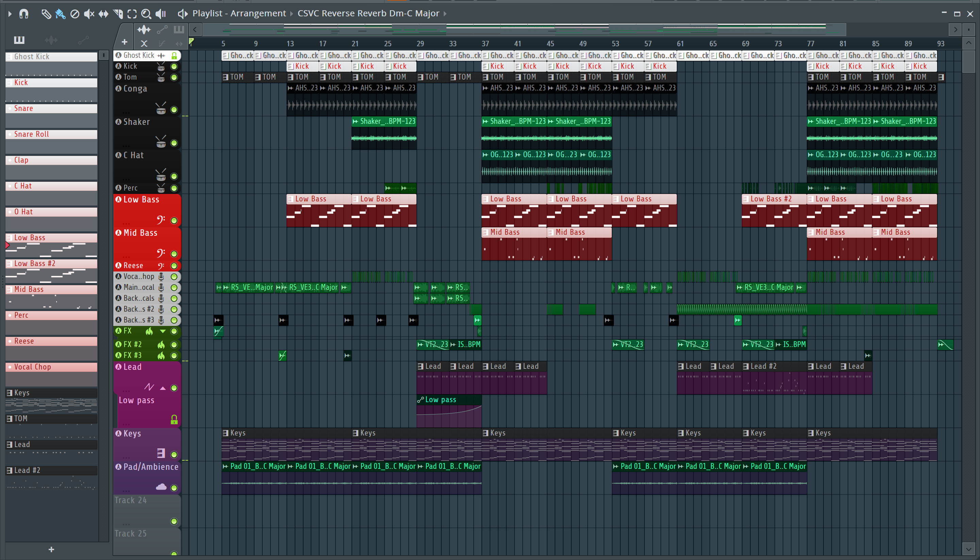Collapse the Lead track group arrow
The width and height of the screenshot is (980, 560).
click(x=163, y=388)
